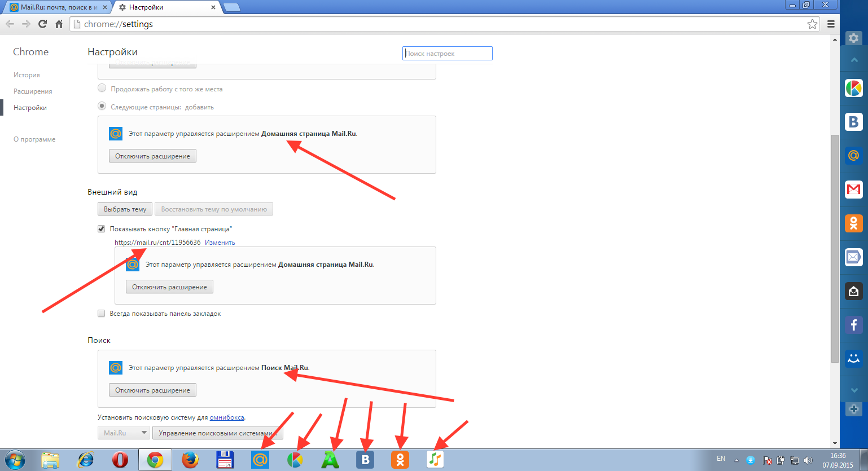Click the EN language indicator in tray

click(x=721, y=459)
